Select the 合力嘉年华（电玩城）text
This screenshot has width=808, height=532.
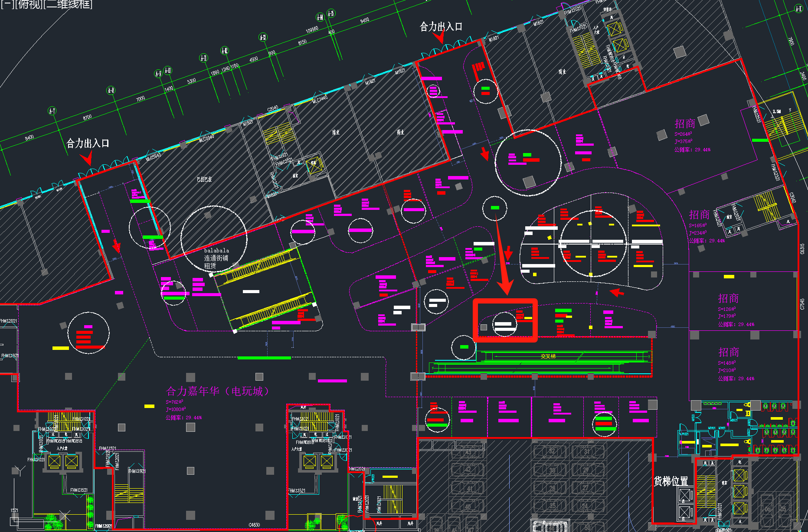point(218,391)
